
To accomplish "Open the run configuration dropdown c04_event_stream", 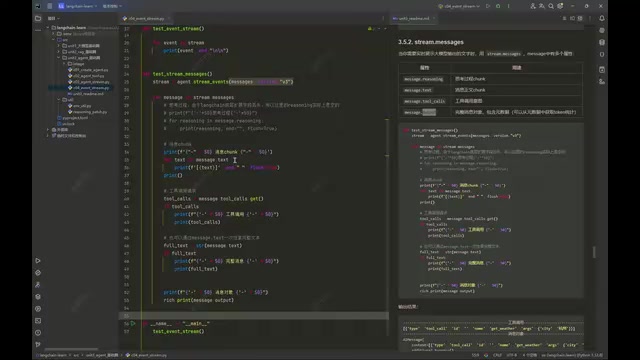I will (x=459, y=6).
